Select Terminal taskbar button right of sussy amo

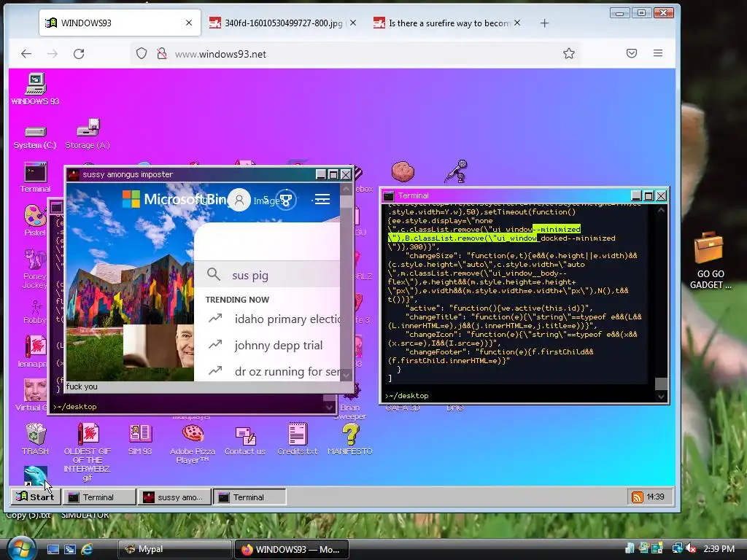[x=249, y=497]
